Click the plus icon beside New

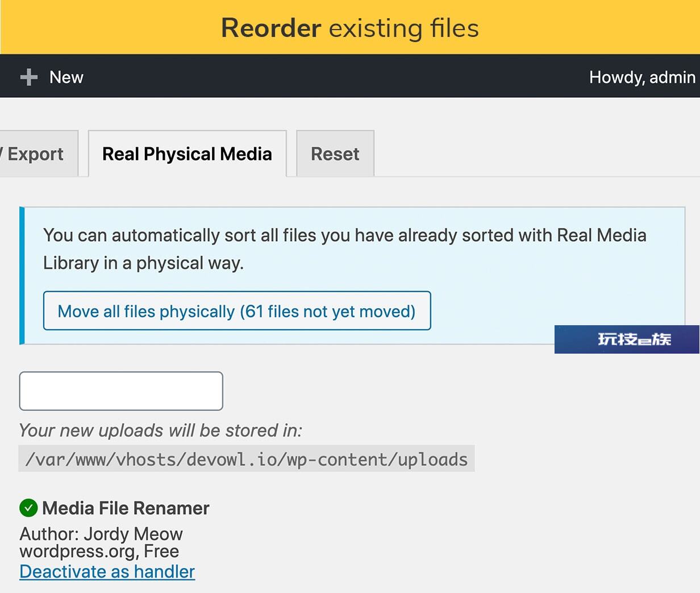click(29, 77)
